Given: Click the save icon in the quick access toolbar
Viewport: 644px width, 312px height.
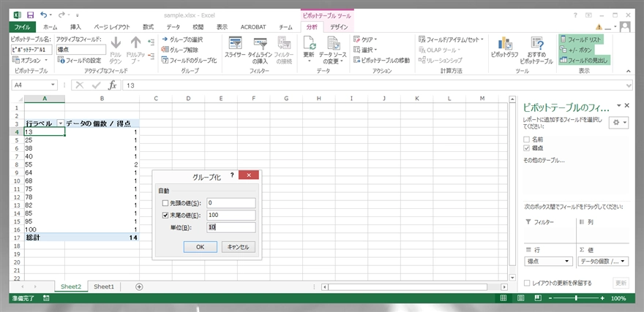Looking at the screenshot, I should pyautogui.click(x=30, y=15).
